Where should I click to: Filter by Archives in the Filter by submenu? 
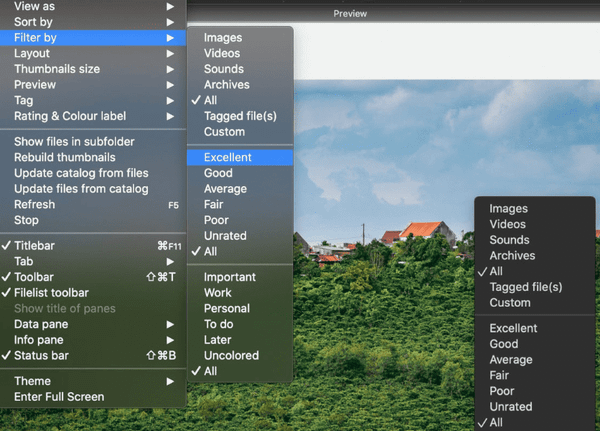coord(240,85)
